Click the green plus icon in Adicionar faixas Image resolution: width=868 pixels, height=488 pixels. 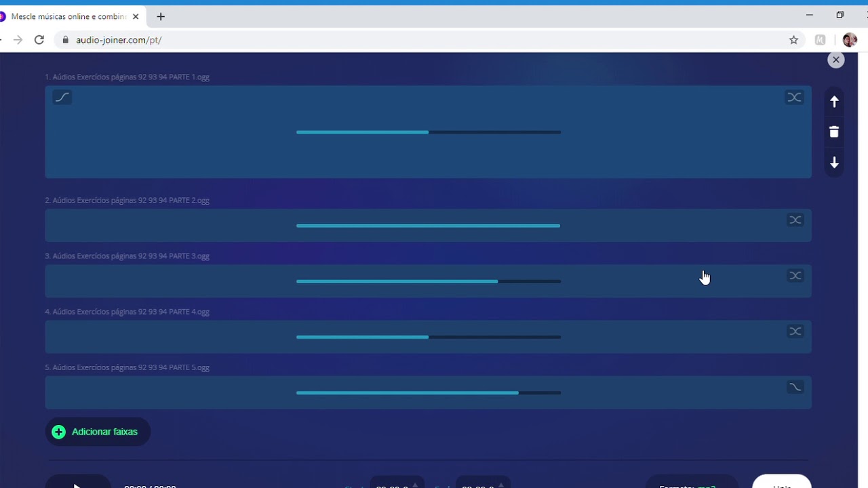59,432
